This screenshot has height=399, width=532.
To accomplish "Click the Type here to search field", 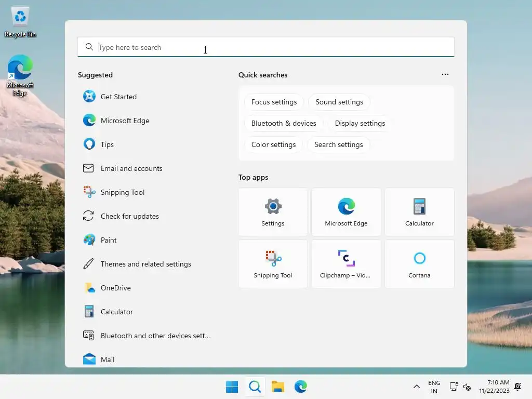I will tap(265, 47).
